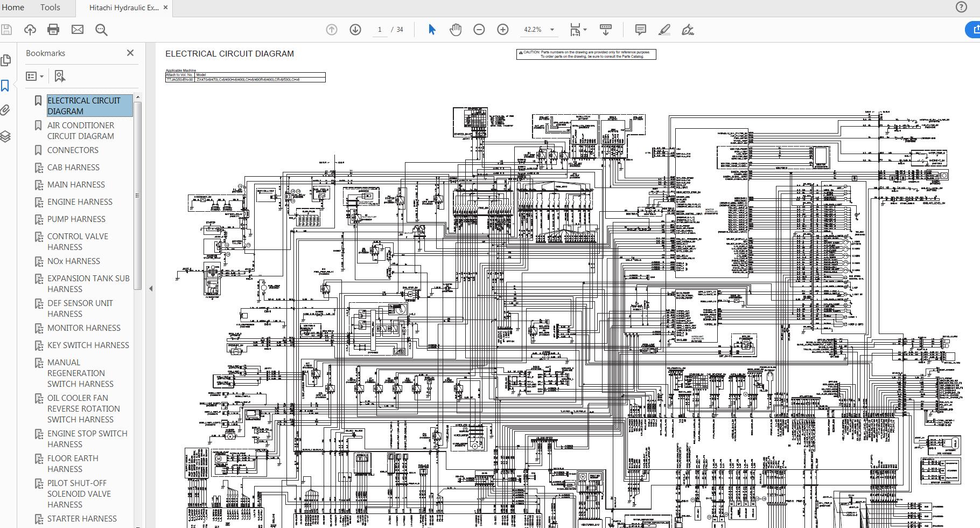Go to previous page arrow
Viewport: 980px width, 528px height.
tap(332, 30)
